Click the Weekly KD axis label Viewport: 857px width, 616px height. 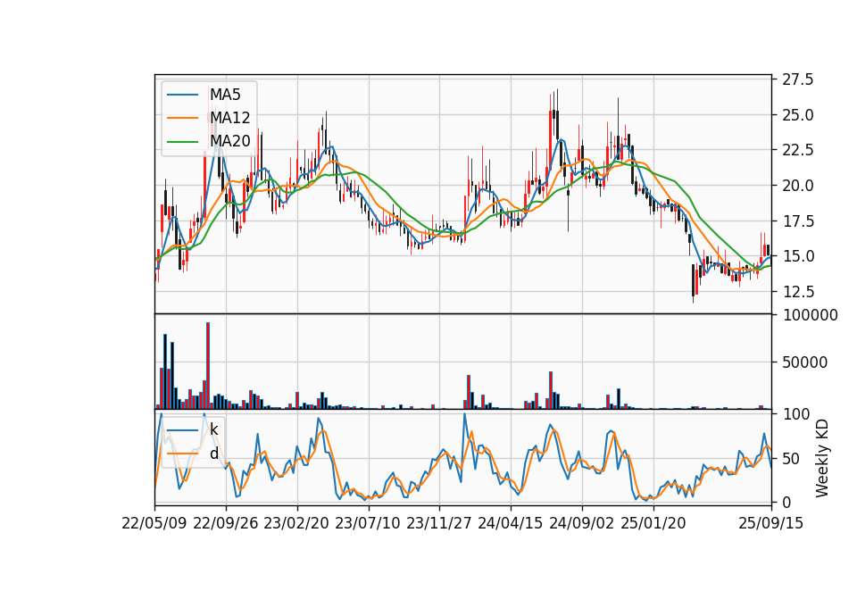(822, 459)
